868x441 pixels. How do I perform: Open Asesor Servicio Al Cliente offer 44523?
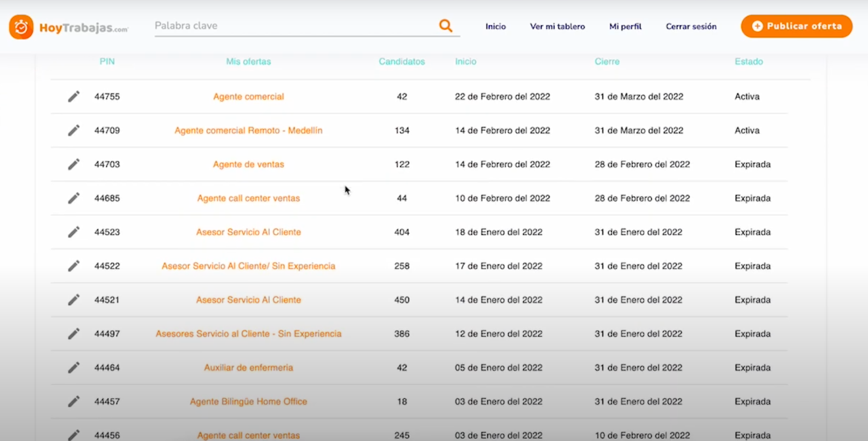click(x=248, y=232)
